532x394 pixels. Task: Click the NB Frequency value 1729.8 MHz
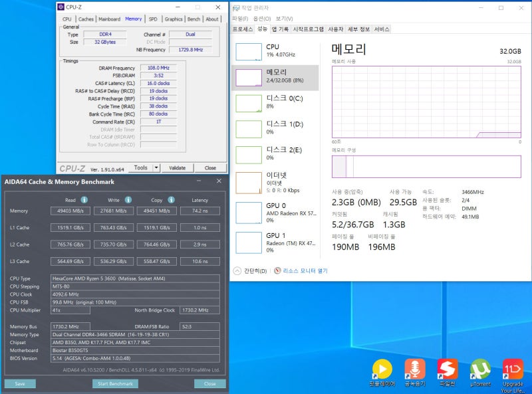[191, 50]
